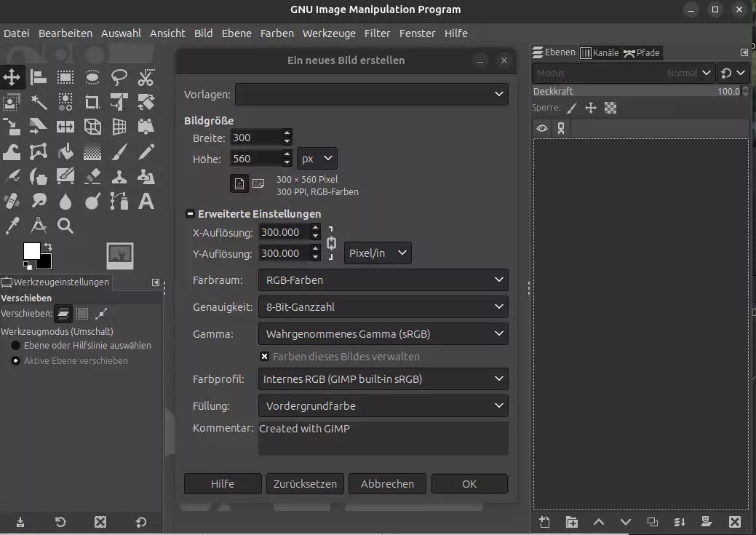Select the Rectangle Select tool
The width and height of the screenshot is (756, 535).
(x=65, y=76)
